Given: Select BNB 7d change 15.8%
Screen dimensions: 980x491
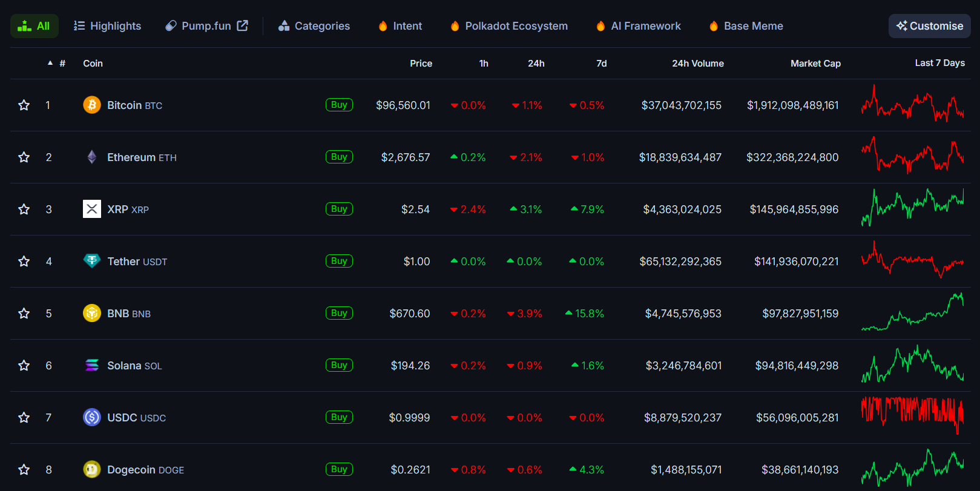Looking at the screenshot, I should click(x=585, y=314).
